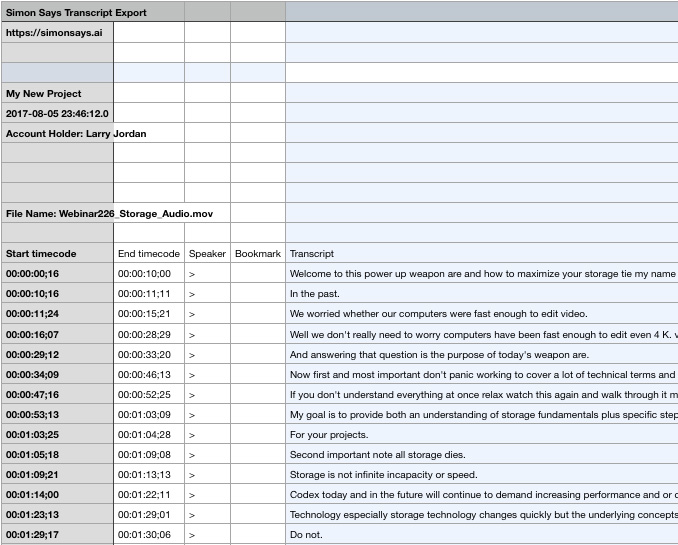The image size is (678, 545).
Task: Select end timecode 00:00:33;20
Action: (x=149, y=354)
